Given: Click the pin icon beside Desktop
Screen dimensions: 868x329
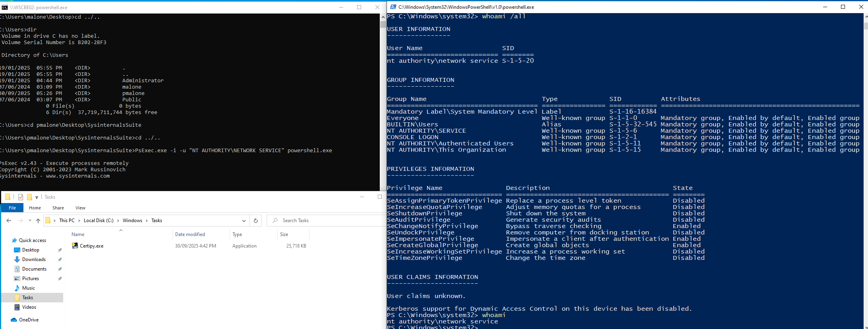Looking at the screenshot, I should click(x=60, y=250).
